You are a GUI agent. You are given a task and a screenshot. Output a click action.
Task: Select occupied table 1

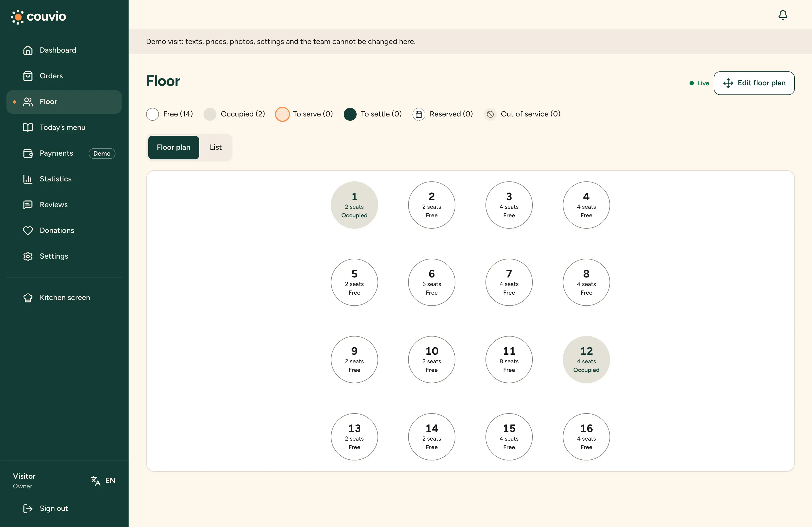[x=354, y=205]
